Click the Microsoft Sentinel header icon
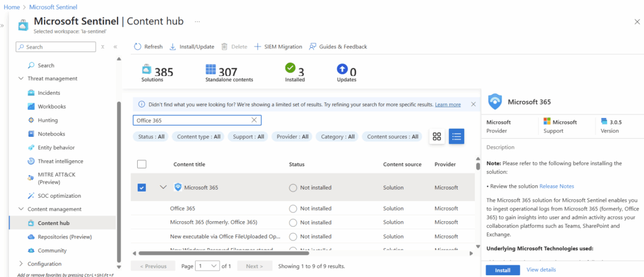Screen dimensions: 644x277 tap(23, 25)
